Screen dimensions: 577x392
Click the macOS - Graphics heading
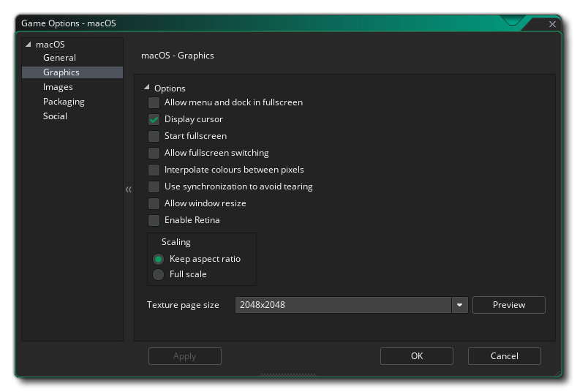pyautogui.click(x=178, y=56)
